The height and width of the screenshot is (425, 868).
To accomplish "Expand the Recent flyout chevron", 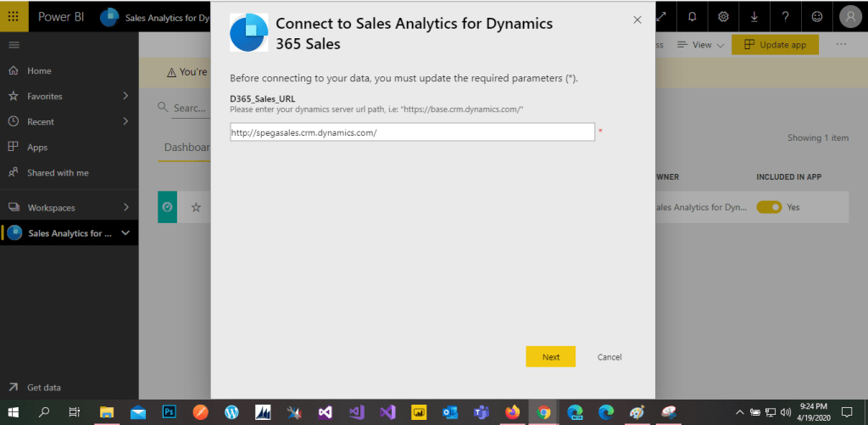I will point(125,121).
